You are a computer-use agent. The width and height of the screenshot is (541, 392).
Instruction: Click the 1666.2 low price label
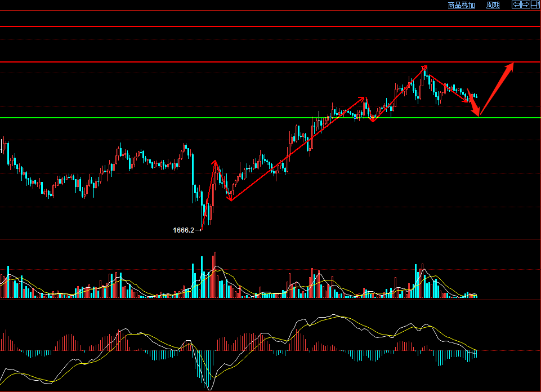coord(184,230)
